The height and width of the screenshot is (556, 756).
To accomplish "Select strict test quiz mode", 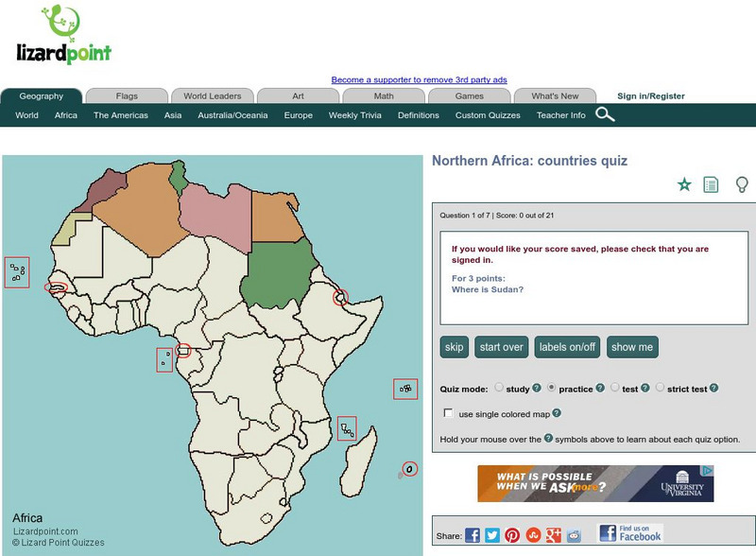I will point(660,388).
